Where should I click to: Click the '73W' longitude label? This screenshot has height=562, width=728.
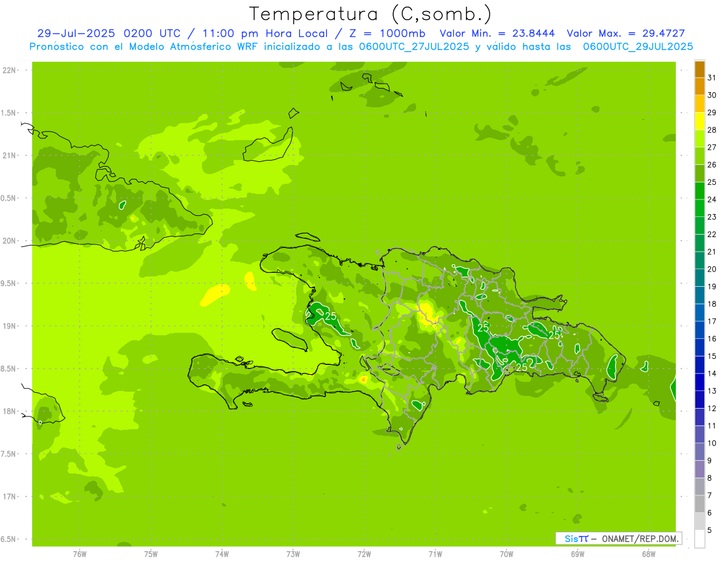coord(293,554)
